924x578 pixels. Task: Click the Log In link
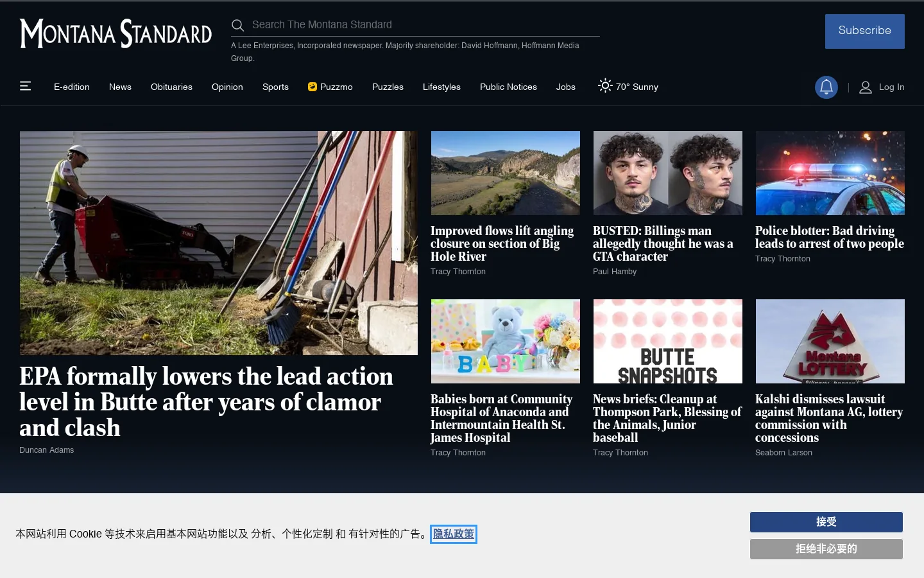tap(891, 87)
